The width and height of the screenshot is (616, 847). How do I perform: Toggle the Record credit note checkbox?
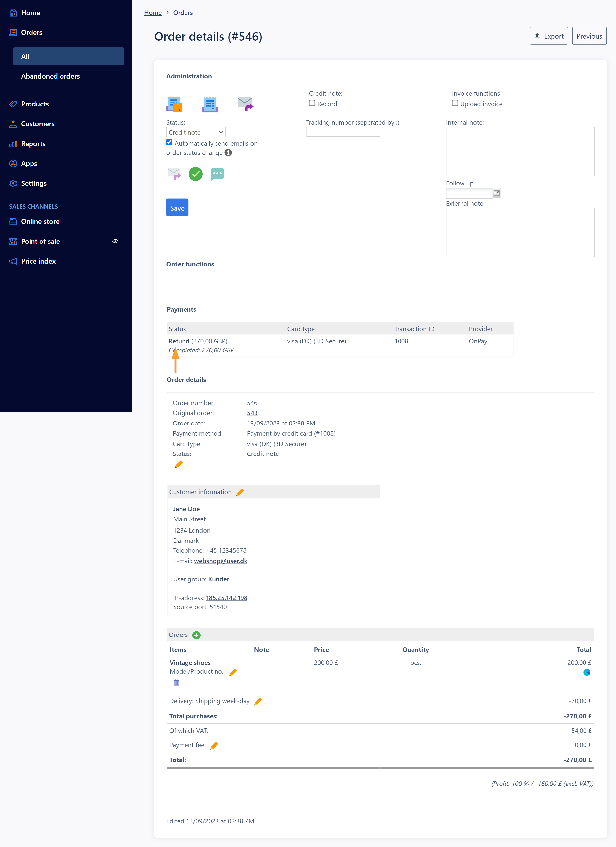point(312,103)
